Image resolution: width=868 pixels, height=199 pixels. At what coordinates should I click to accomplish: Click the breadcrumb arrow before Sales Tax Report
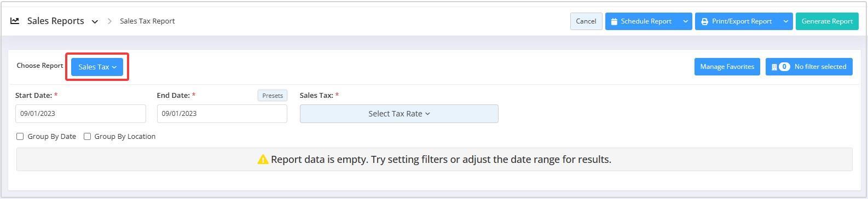109,21
